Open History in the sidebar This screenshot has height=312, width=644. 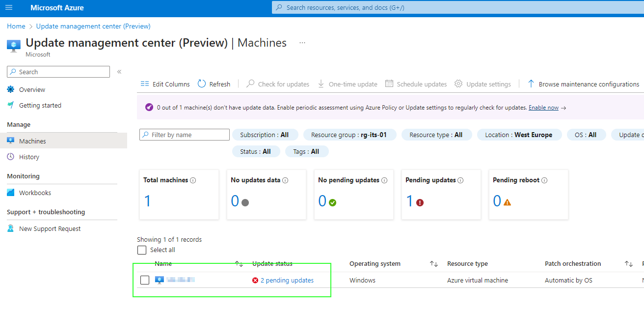tap(29, 157)
